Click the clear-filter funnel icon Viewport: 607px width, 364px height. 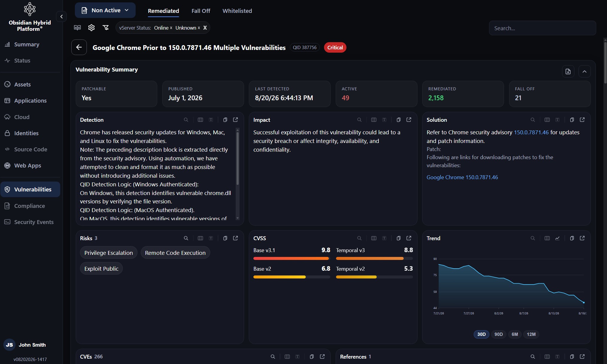[x=106, y=28]
